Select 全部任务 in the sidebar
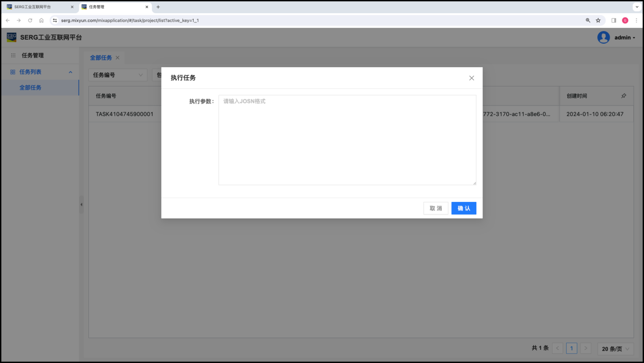Viewport: 644px width, 363px height. pos(30,87)
